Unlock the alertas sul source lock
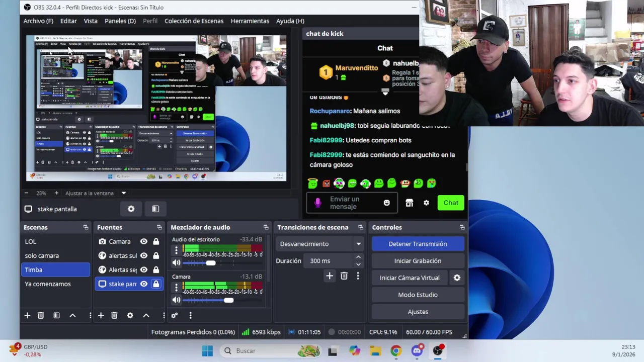This screenshot has height=362, width=644. point(156,255)
